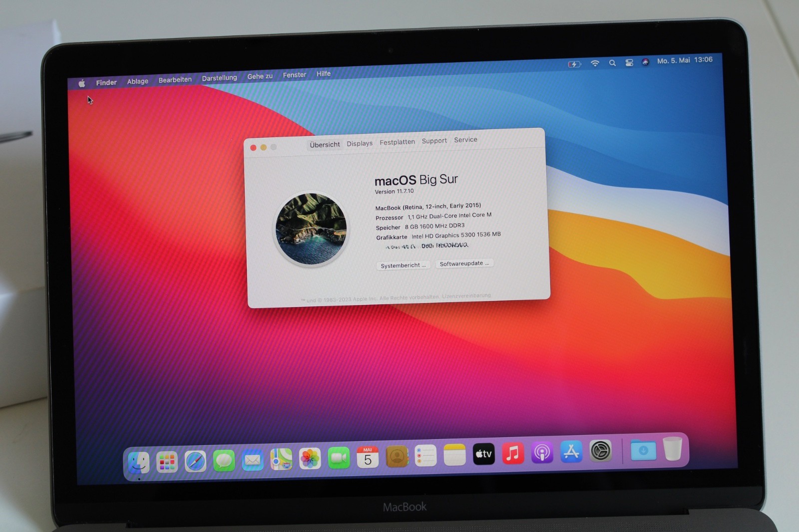
Task: Open the Reminders app
Action: (x=425, y=455)
